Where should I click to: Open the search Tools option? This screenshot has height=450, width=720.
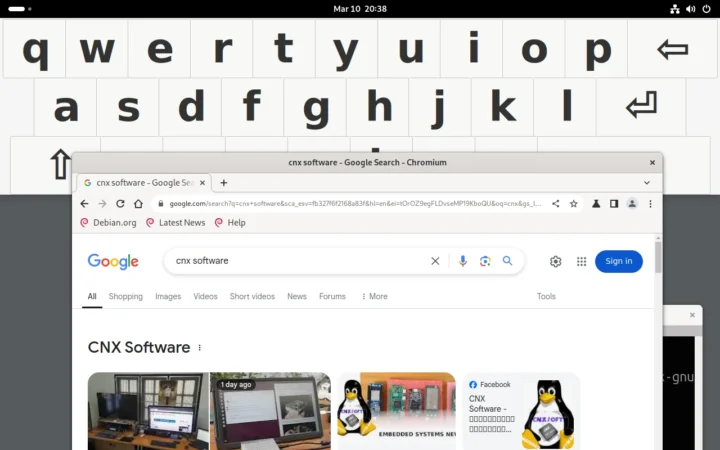pos(546,296)
